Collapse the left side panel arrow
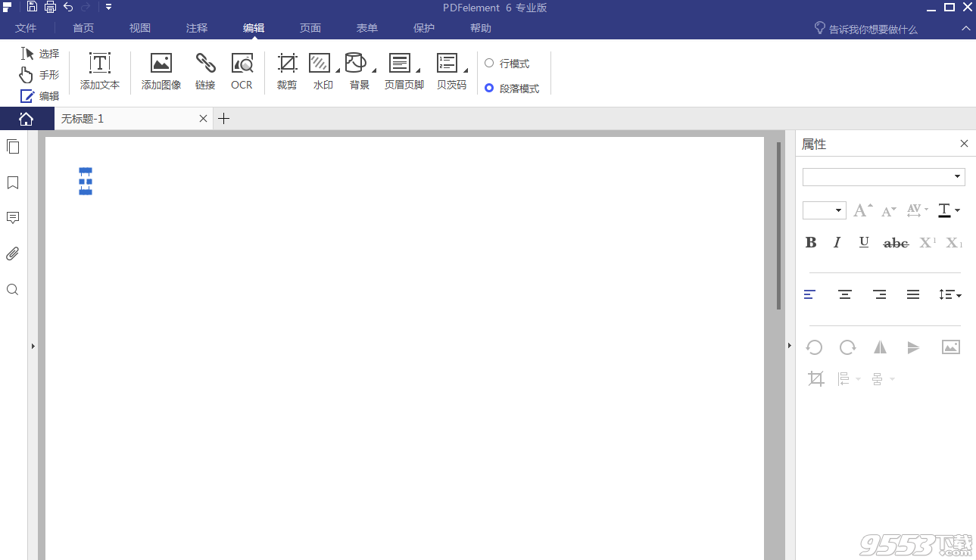This screenshot has width=976, height=560. [33, 346]
